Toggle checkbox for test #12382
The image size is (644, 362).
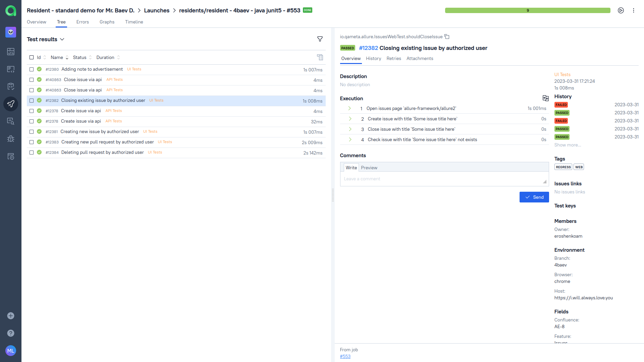coord(32,100)
